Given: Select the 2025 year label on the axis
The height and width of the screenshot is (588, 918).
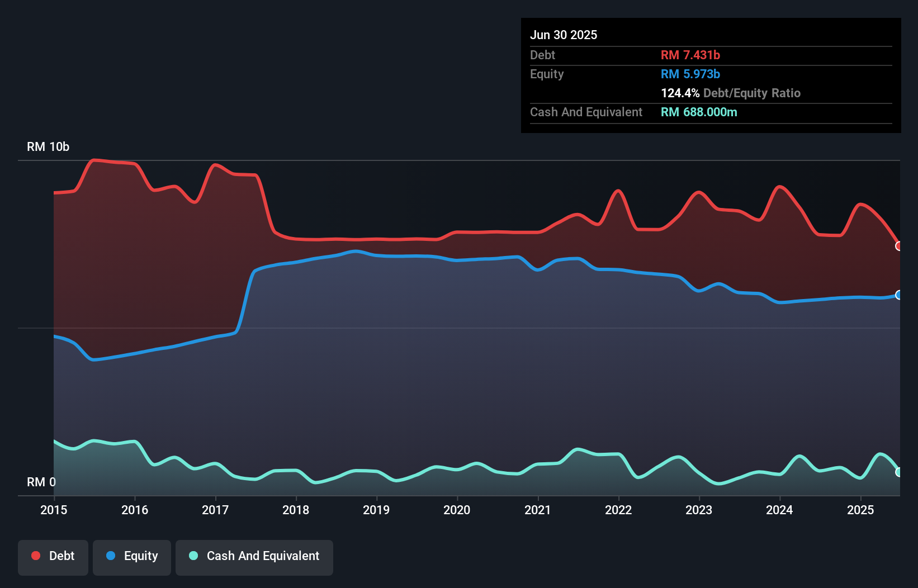Looking at the screenshot, I should (x=860, y=510).
